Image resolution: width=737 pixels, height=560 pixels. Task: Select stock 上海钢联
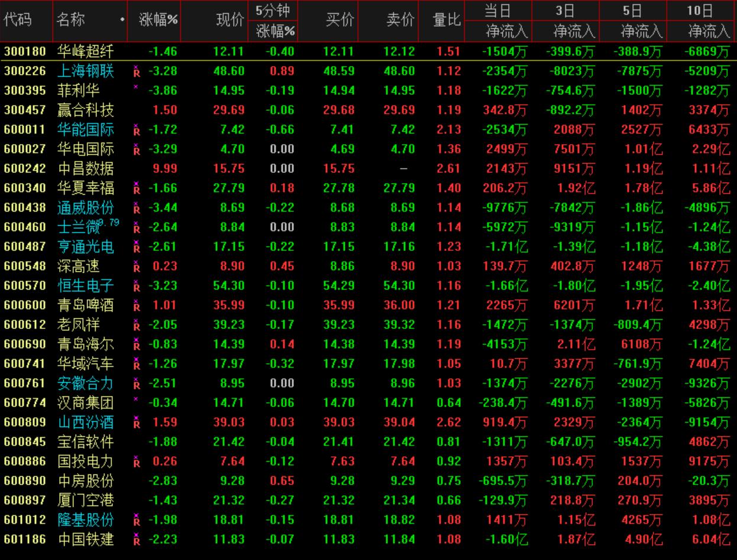pyautogui.click(x=85, y=72)
